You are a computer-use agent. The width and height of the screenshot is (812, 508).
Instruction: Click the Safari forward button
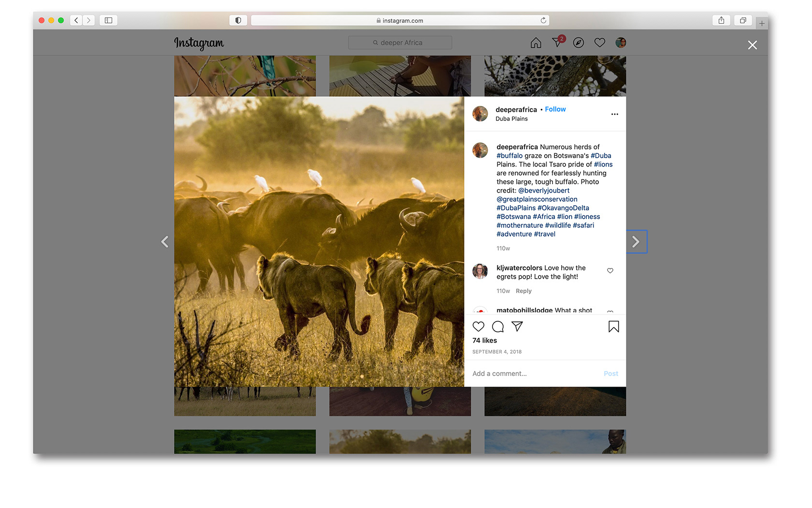(x=88, y=20)
